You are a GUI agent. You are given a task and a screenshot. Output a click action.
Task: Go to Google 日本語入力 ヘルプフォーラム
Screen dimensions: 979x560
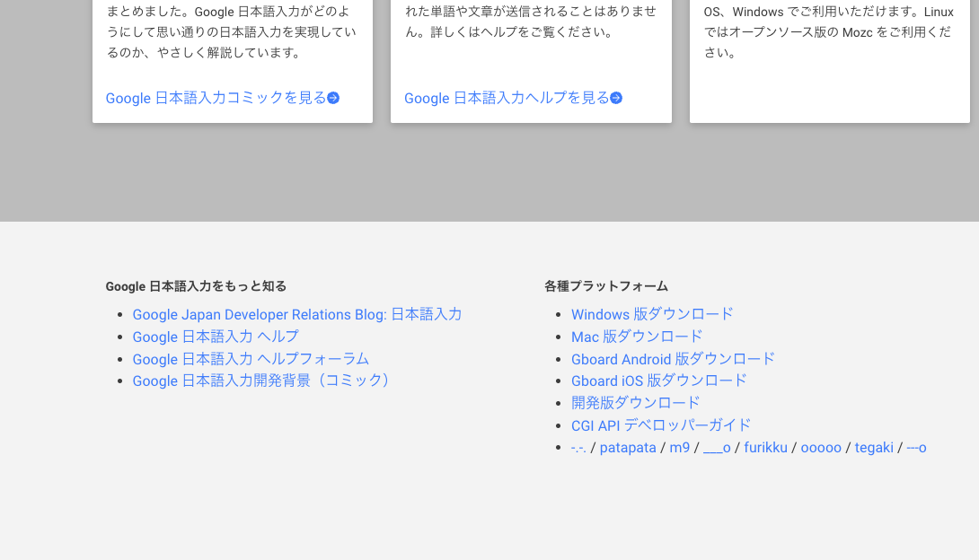click(x=251, y=359)
